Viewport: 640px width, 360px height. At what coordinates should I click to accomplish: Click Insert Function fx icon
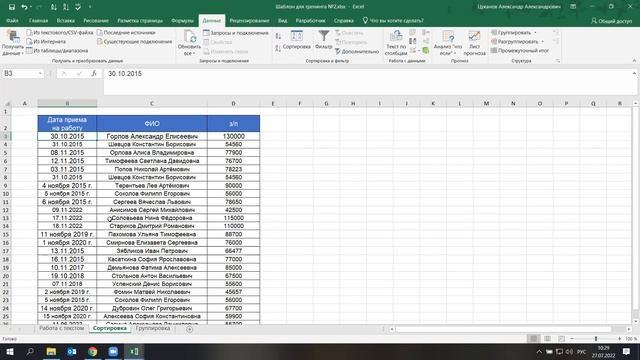(94, 73)
